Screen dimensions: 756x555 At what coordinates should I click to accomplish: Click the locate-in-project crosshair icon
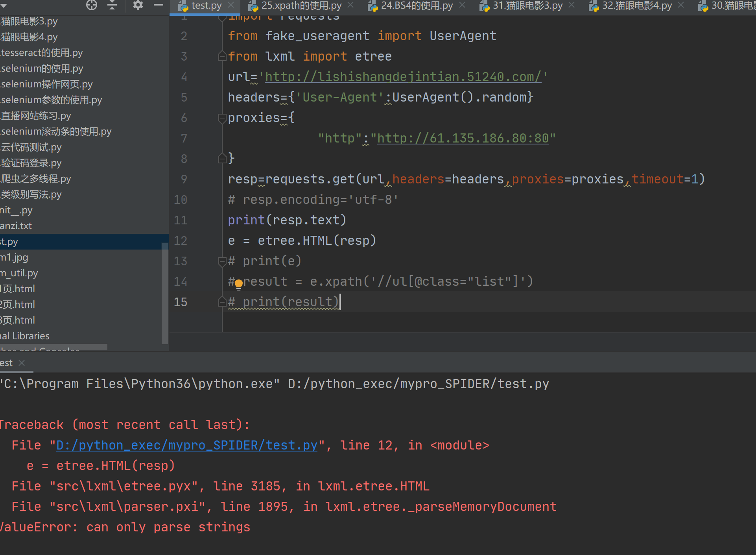click(x=92, y=5)
